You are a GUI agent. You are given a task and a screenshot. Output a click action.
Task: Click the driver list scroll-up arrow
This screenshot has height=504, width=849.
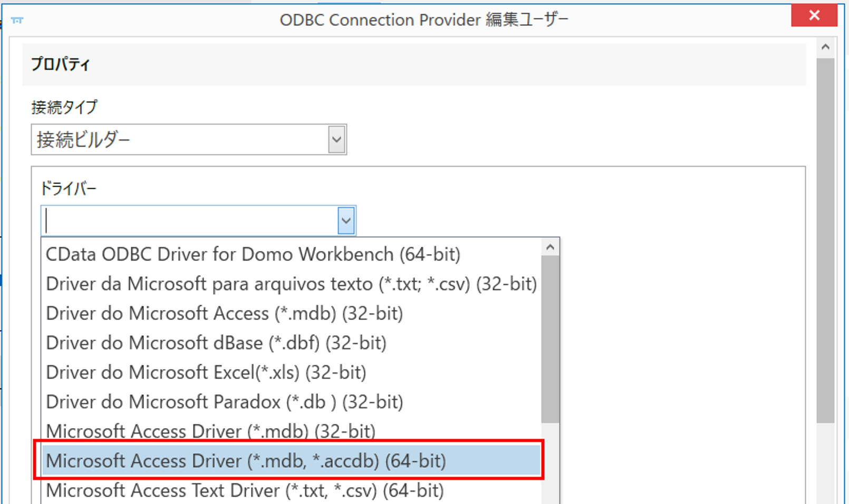pyautogui.click(x=551, y=247)
